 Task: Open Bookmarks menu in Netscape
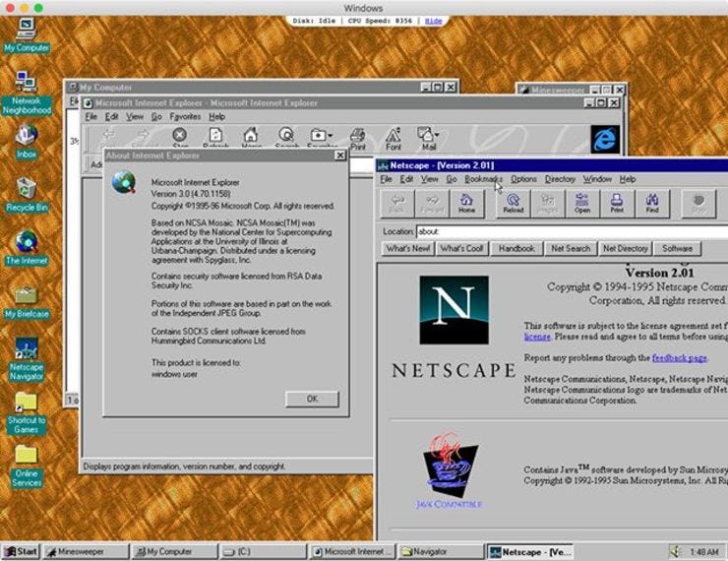[483, 179]
